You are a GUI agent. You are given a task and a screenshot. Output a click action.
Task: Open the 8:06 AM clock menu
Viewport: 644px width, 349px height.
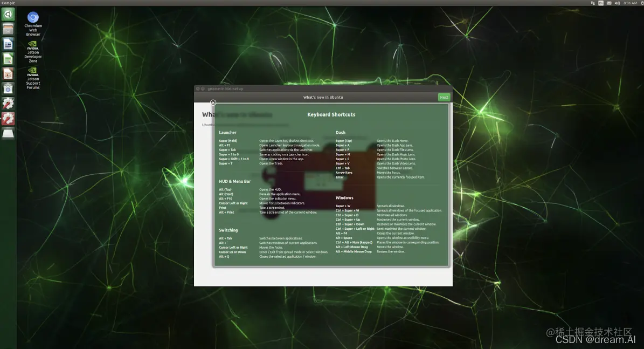631,3
